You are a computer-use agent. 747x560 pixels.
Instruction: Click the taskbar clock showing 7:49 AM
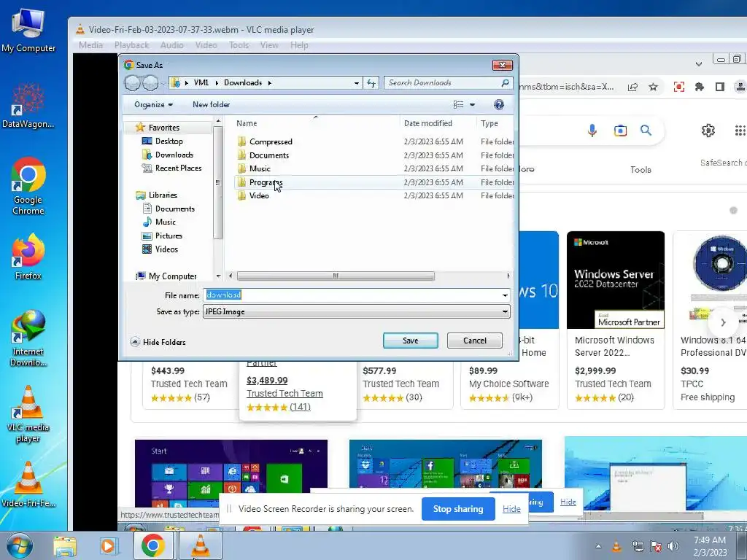coord(710,546)
